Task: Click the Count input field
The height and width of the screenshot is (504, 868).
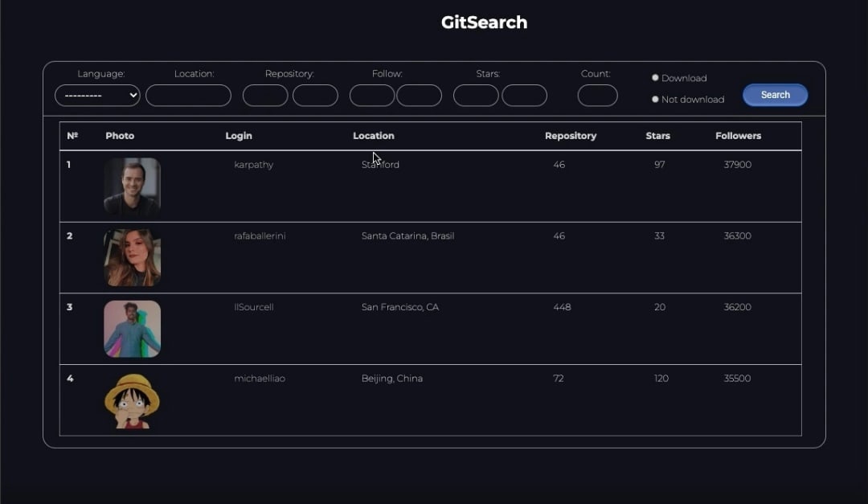Action: pos(597,96)
